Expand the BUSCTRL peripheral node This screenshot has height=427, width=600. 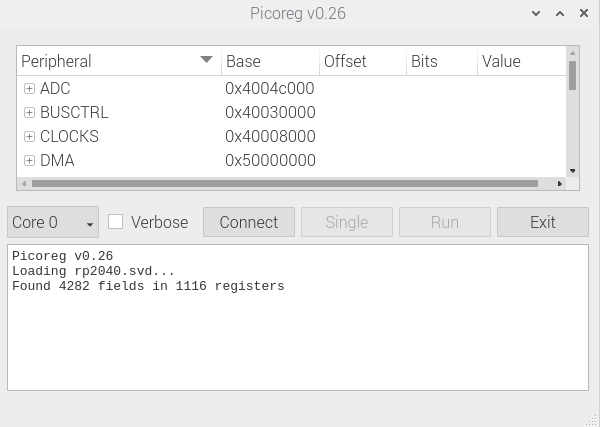click(29, 112)
